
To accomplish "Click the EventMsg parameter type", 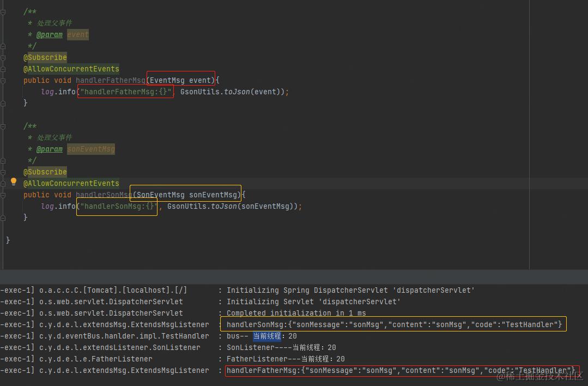I will click(167, 80).
